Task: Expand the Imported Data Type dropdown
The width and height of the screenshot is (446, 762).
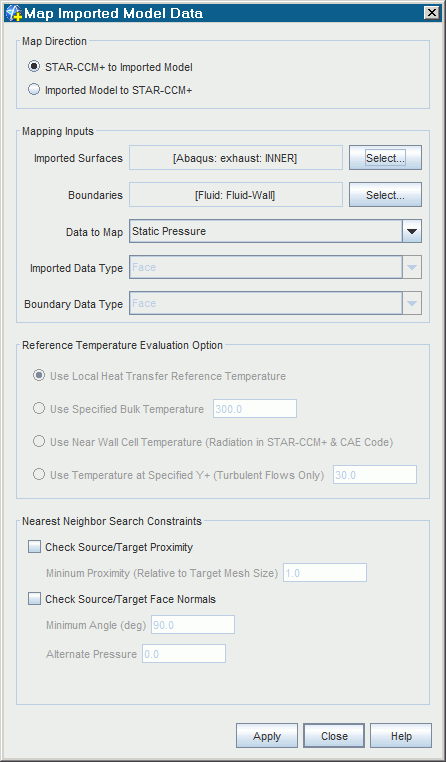Action: 412,268
